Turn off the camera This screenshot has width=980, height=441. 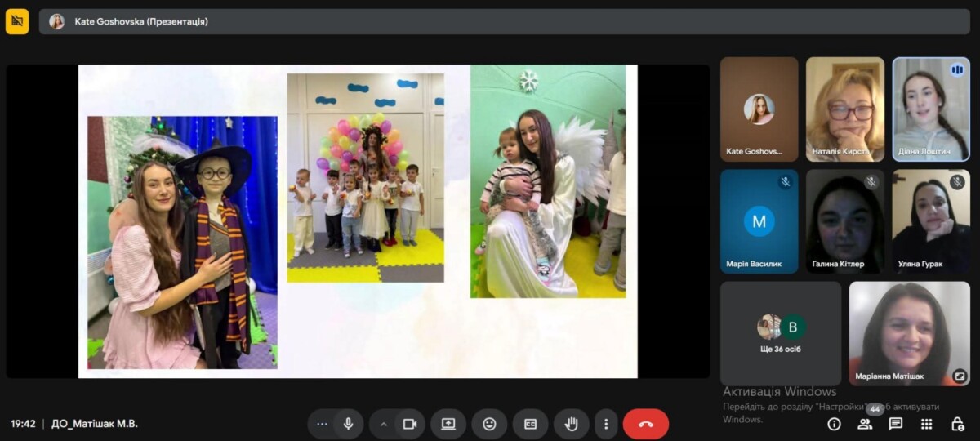[410, 424]
